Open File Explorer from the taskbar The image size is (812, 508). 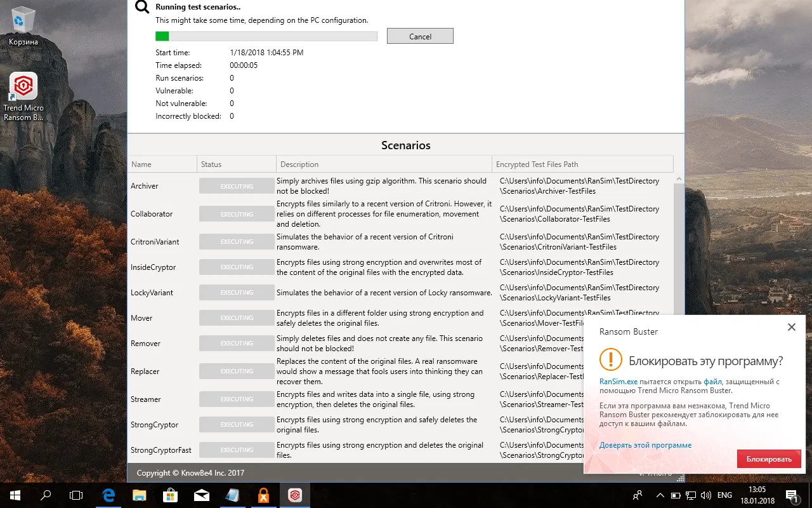tap(140, 495)
